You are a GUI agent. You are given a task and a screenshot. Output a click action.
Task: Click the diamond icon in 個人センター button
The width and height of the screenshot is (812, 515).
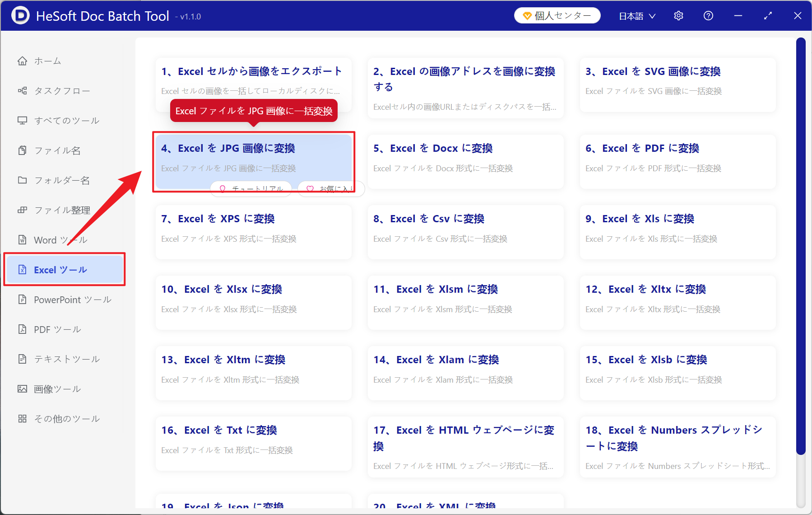[527, 16]
